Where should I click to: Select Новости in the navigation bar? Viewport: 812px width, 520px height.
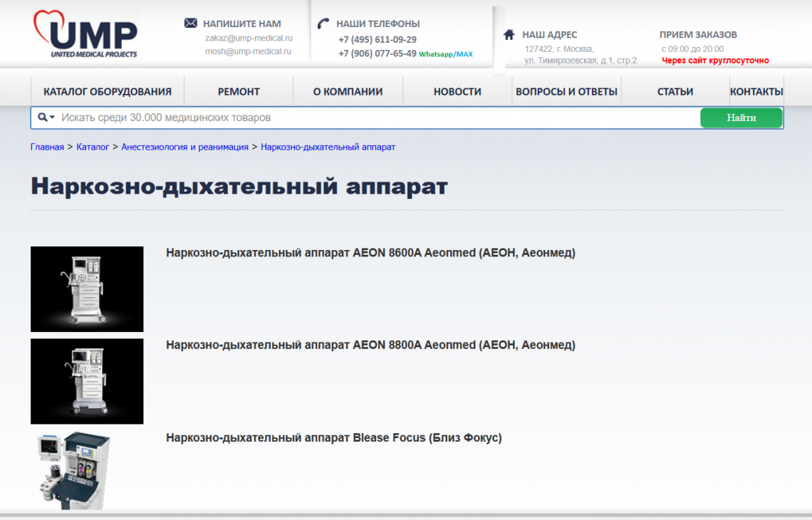coord(457,91)
